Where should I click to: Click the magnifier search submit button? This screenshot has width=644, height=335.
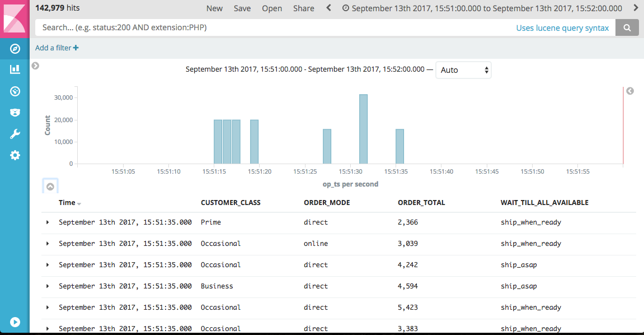pos(627,27)
